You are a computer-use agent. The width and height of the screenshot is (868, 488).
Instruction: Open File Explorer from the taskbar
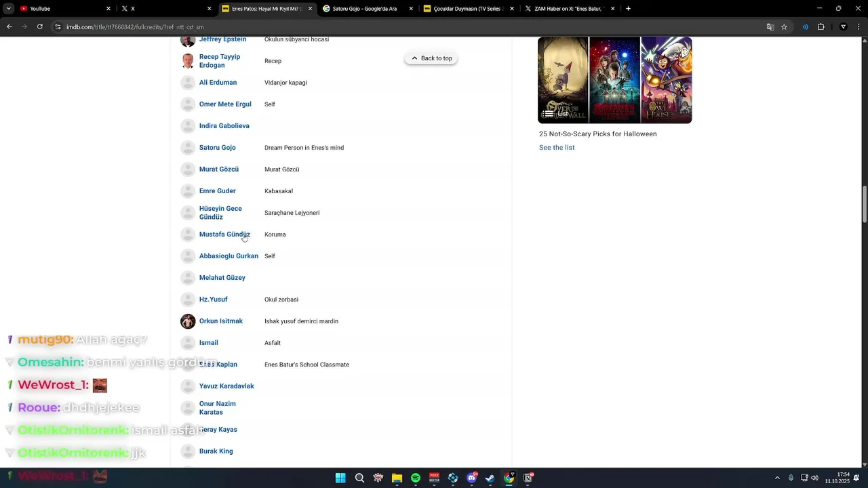coord(397,478)
